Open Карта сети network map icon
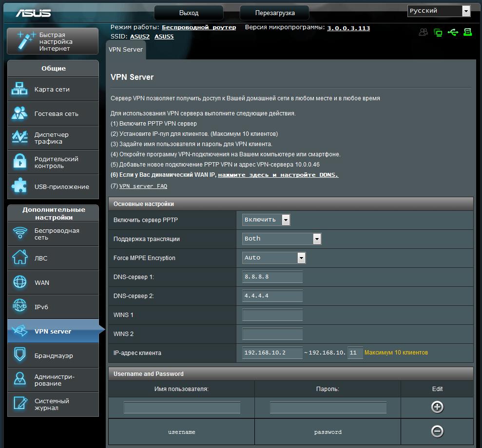482x448 pixels. [19, 89]
